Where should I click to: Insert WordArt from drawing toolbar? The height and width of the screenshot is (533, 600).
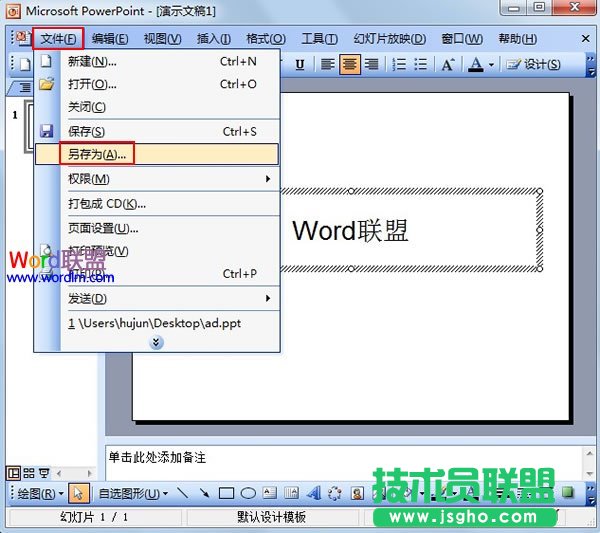point(314,493)
